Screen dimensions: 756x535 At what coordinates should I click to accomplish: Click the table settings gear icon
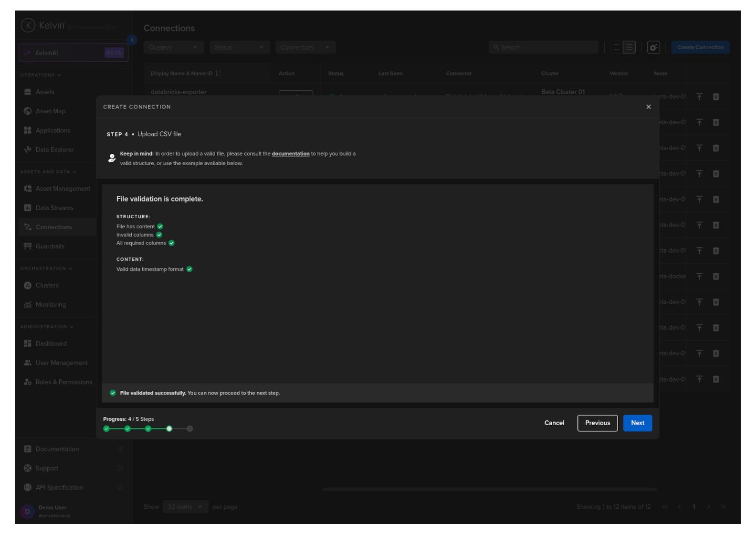[653, 47]
